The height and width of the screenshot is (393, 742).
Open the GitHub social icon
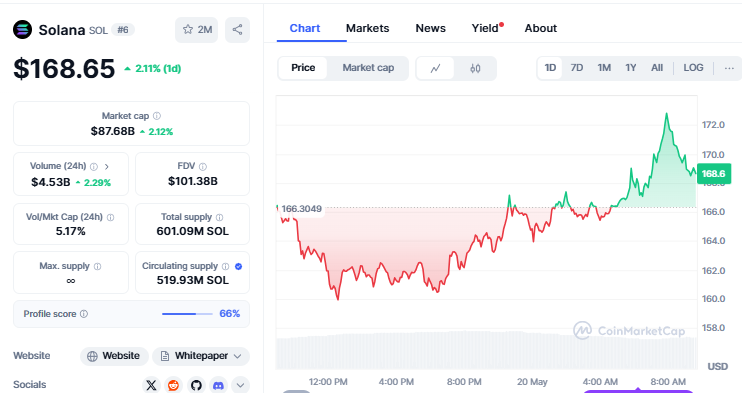click(196, 385)
